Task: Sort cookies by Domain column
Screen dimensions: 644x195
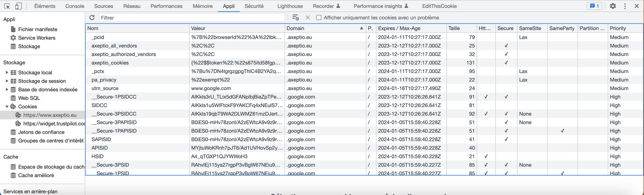Action: pyautogui.click(x=325, y=28)
